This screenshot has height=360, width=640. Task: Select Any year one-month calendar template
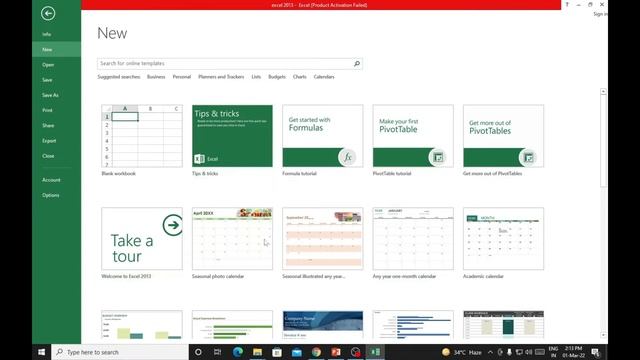(413, 239)
